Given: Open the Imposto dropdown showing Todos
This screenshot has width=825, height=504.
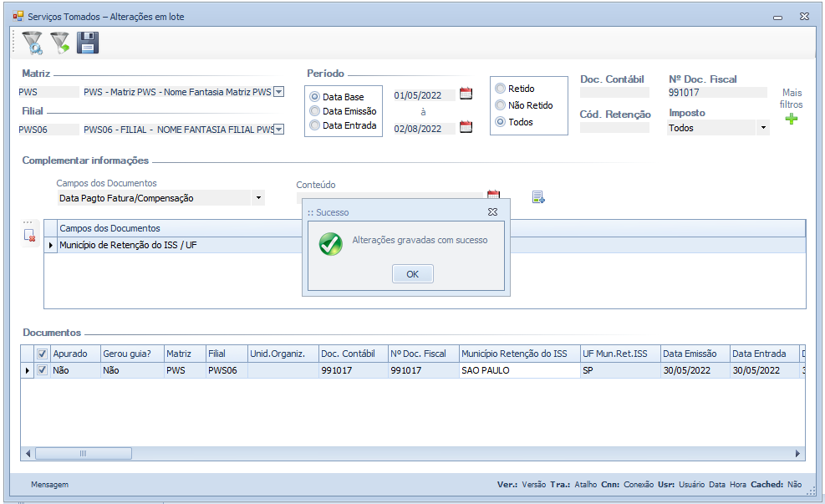Looking at the screenshot, I should click(x=762, y=129).
